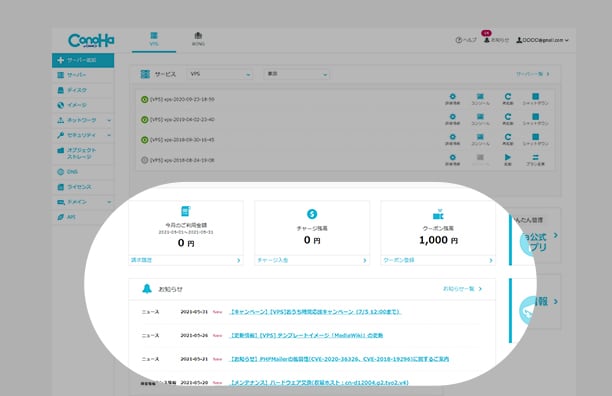The height and width of the screenshot is (396, 612).
Task: Click stopped status icon of vps-2018-08-24-19-08
Action: pyautogui.click(x=144, y=160)
